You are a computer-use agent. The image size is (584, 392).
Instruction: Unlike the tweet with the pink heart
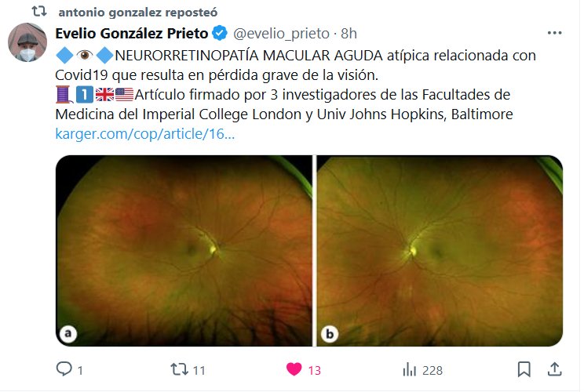(x=294, y=369)
